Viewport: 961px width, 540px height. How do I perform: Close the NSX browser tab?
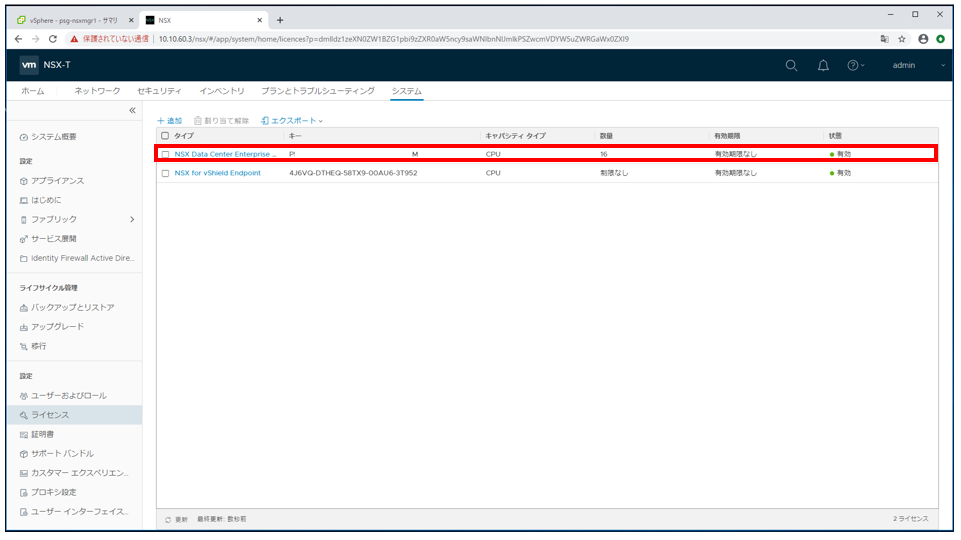259,20
